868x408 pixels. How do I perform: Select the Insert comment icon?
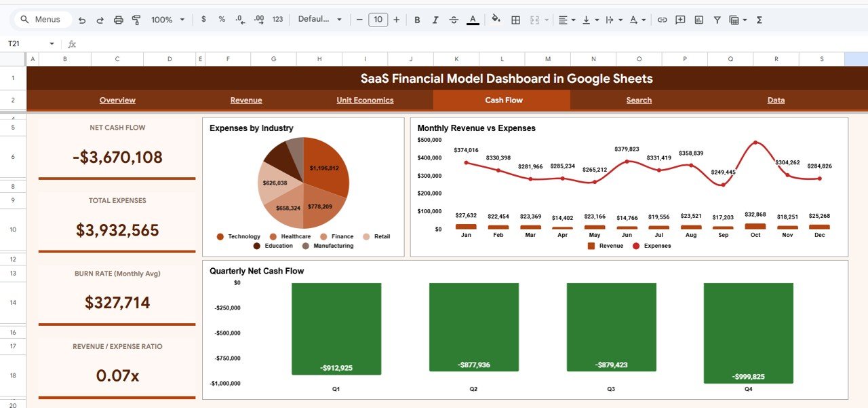click(679, 19)
